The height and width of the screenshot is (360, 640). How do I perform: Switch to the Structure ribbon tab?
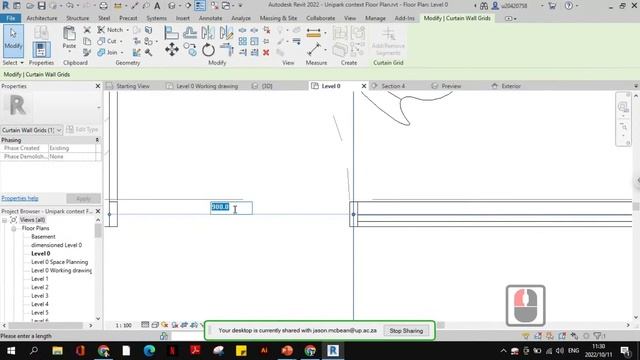[78, 18]
